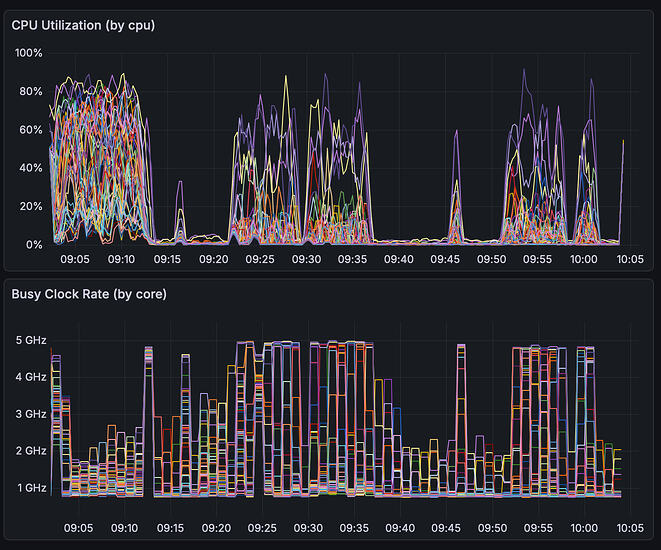Click the 09:50 time label under Busy Clock Rate
Screen dimensions: 661x550
[x=492, y=528]
